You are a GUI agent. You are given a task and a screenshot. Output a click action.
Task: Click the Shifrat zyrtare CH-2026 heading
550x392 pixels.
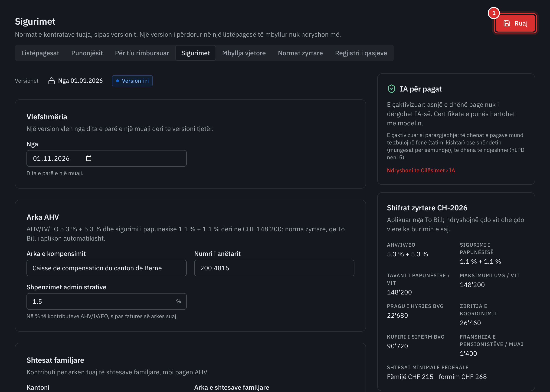427,208
